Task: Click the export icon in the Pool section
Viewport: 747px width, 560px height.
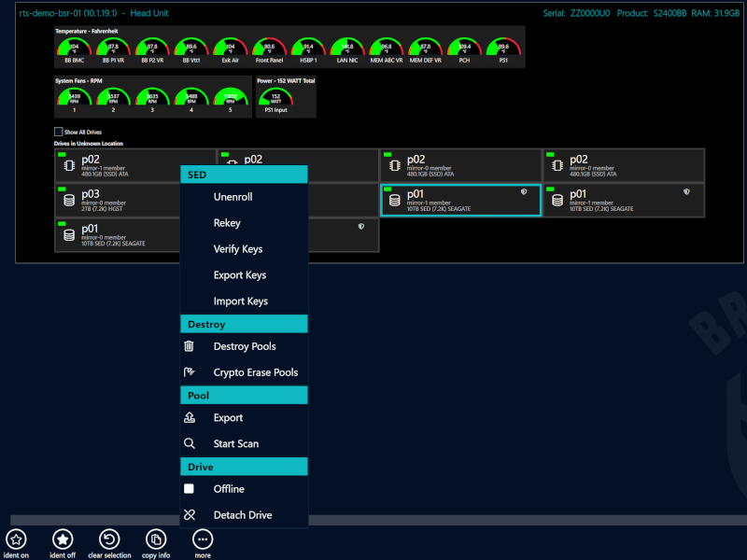Action: point(190,418)
